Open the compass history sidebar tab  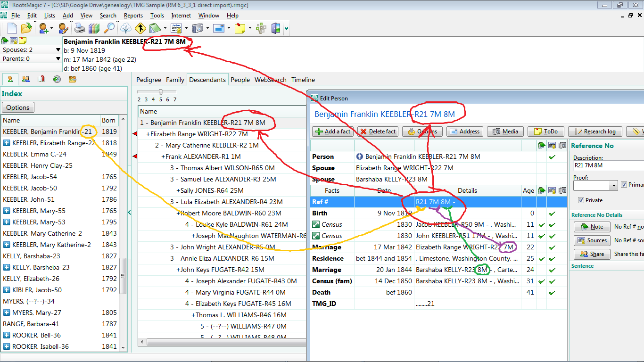57,79
